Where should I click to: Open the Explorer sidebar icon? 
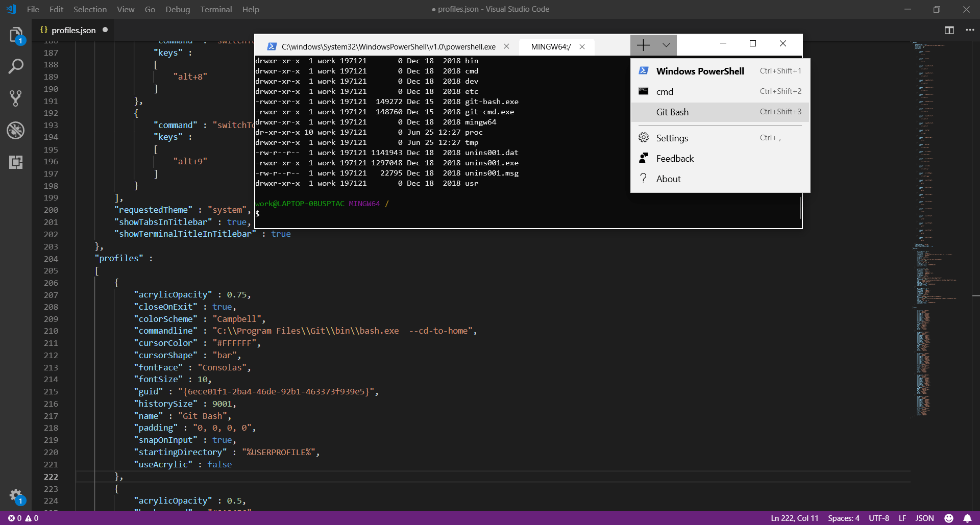point(16,34)
